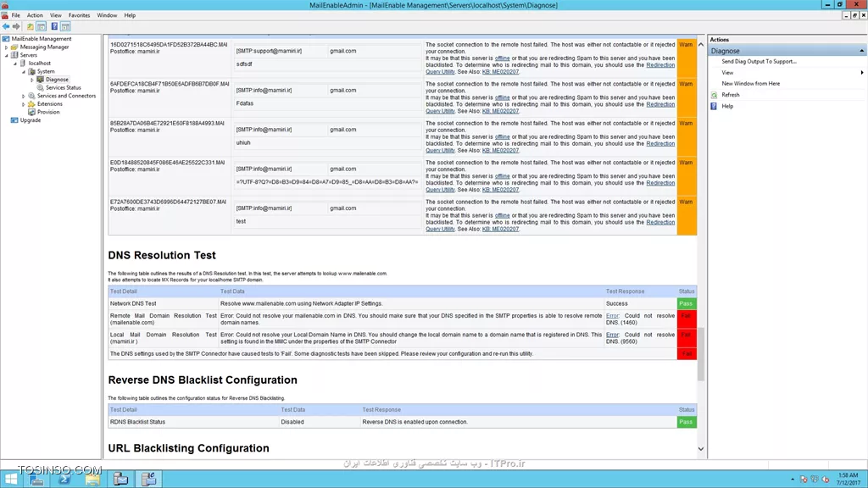868x488 pixels.
Task: Toggle Show/Hide Action Pane toolbar icon
Action: 65,26
